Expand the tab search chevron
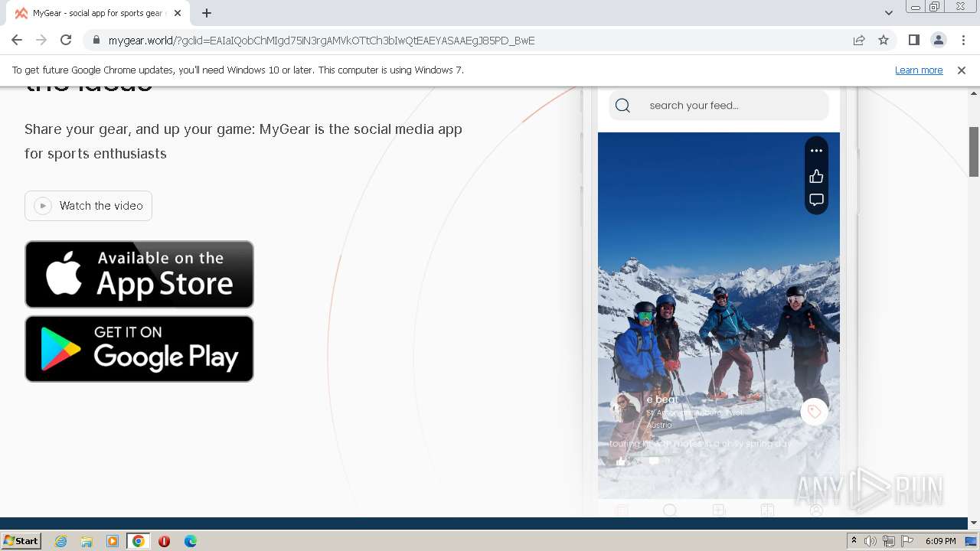Screen dimensions: 980x551 [x=889, y=13]
